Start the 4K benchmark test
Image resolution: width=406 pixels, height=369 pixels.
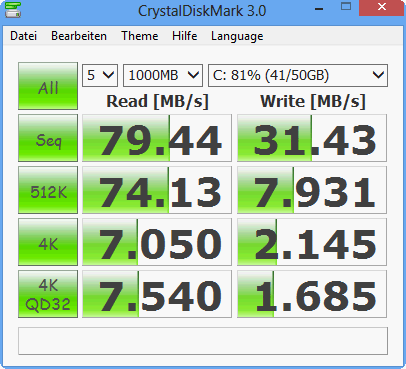tap(48, 242)
